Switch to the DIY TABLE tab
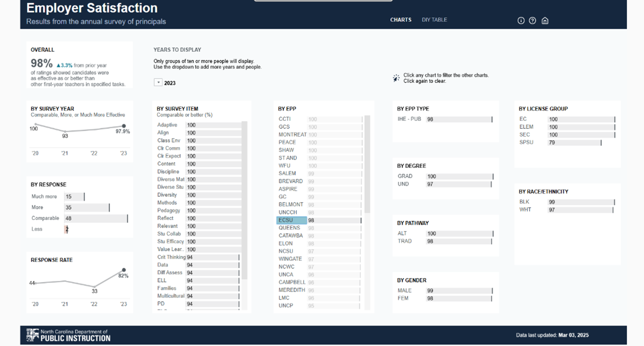This screenshot has height=346, width=644. coord(434,20)
